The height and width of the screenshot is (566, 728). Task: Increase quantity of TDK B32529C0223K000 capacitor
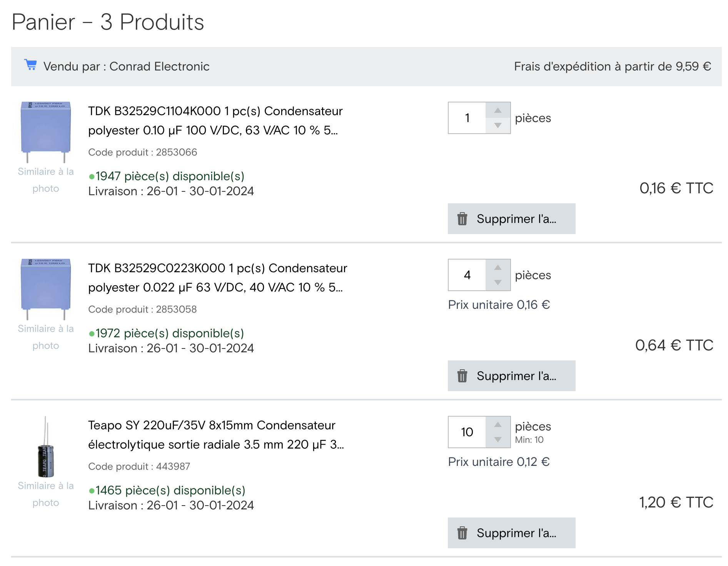tap(498, 268)
